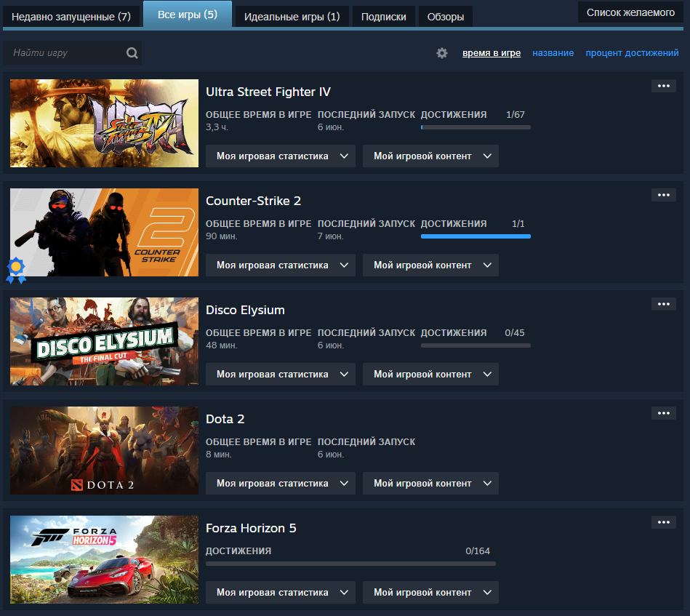
Task: Click the 48 мин. playtime value
Action: 221,345
